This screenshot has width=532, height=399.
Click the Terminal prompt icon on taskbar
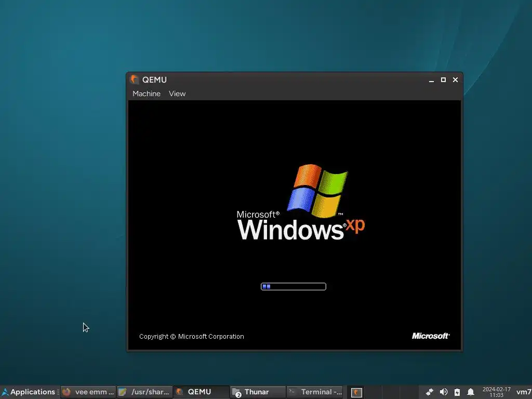pos(292,392)
